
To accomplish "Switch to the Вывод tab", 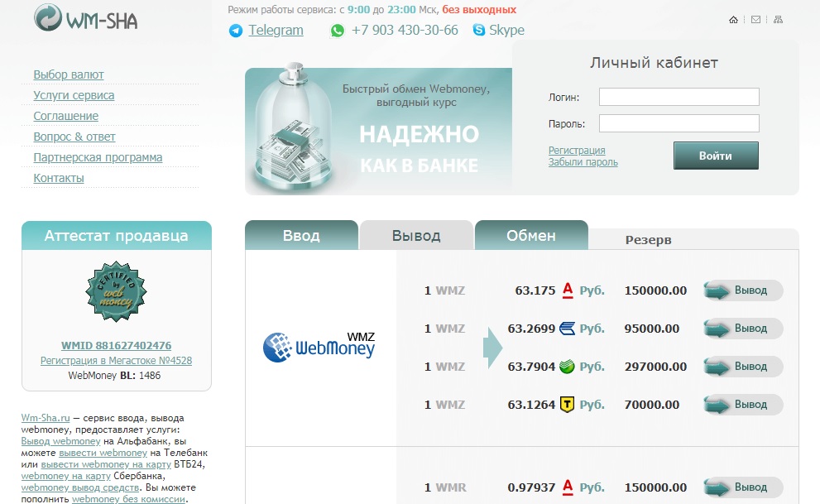I will [416, 235].
